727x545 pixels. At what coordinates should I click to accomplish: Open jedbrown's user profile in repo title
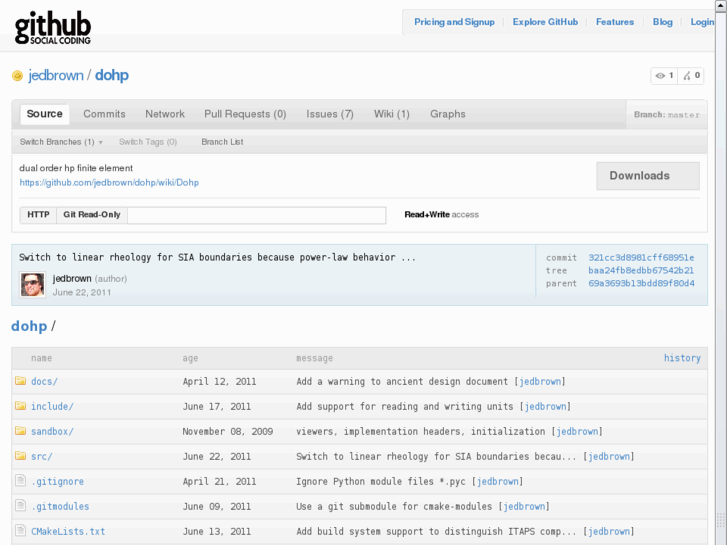[x=56, y=75]
